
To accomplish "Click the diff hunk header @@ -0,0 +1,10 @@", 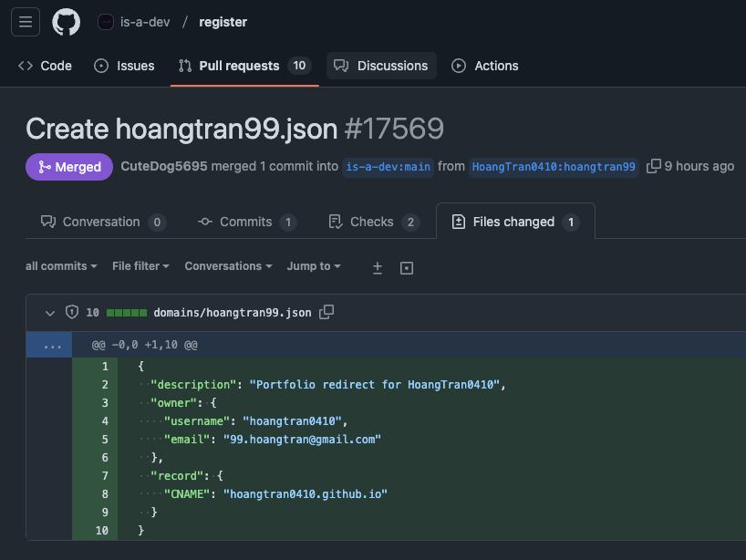I will 145,345.
